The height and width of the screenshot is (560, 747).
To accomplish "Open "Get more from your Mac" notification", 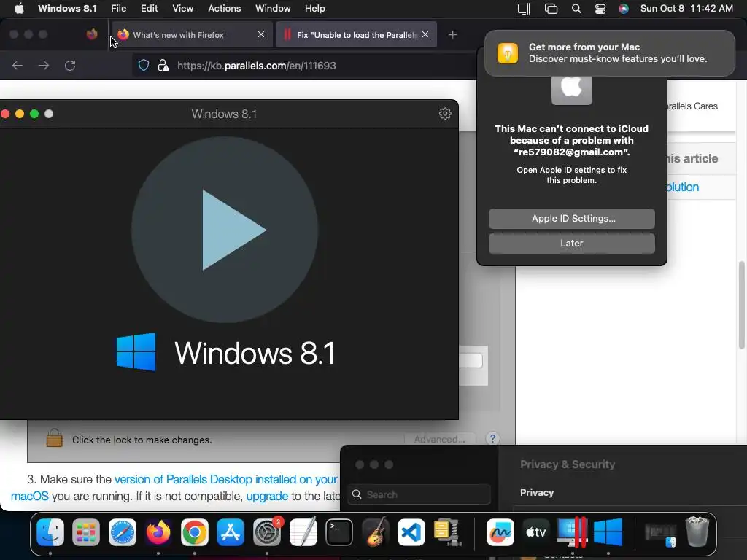I will (610, 52).
